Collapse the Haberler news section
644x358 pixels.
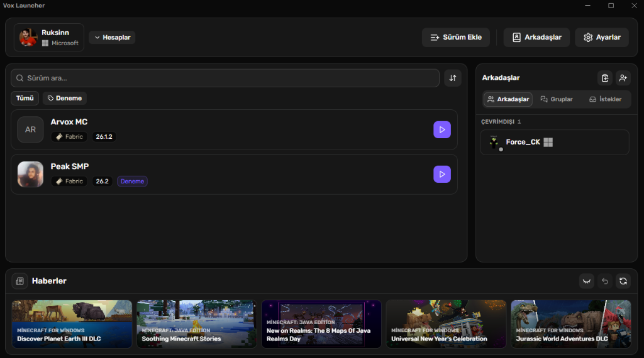click(x=587, y=281)
